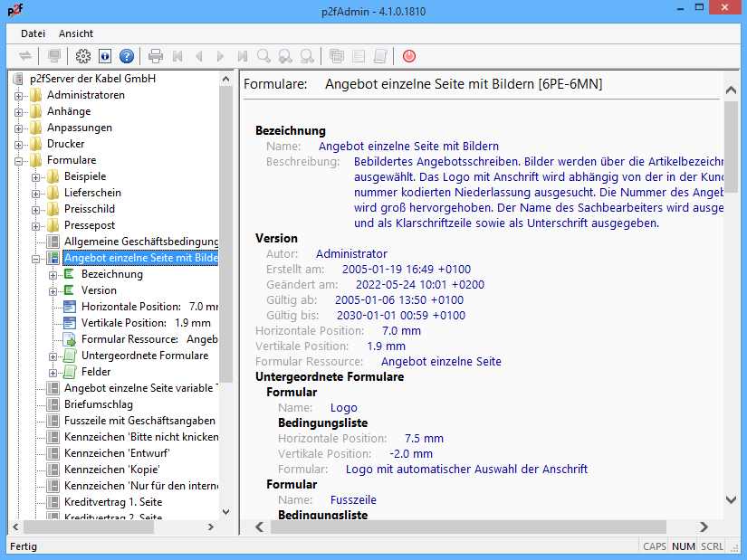The image size is (747, 560).
Task: Collapse the Formulare folder node
Action: click(19, 160)
